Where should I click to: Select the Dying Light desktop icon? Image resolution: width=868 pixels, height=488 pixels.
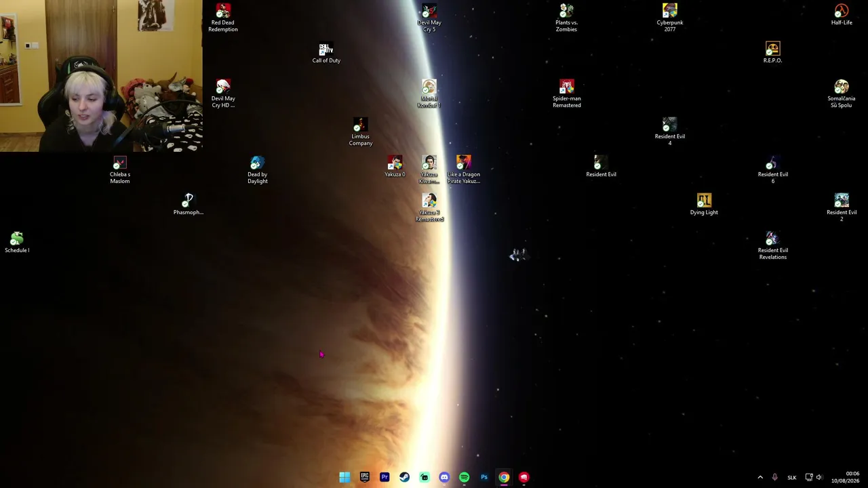(x=704, y=205)
